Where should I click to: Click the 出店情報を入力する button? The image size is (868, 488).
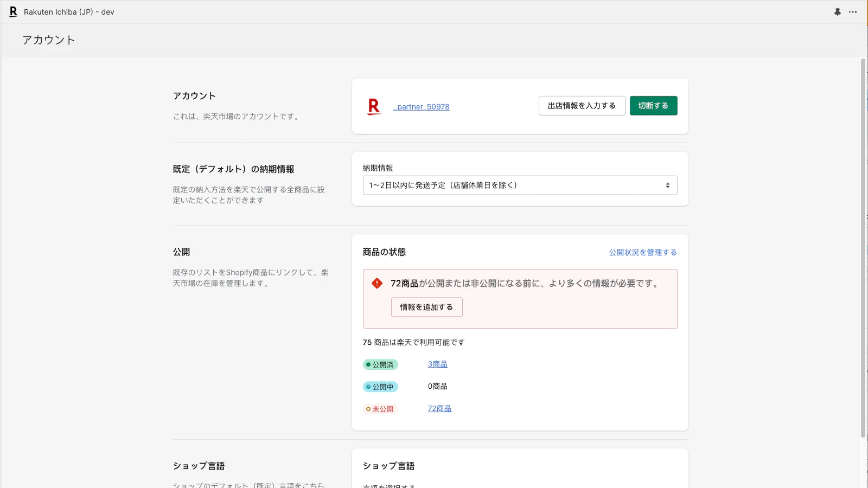582,106
